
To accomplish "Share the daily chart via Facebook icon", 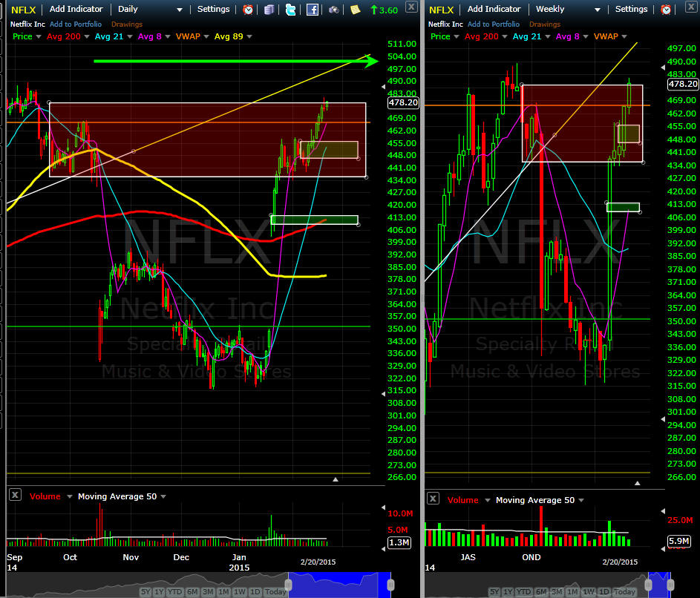I will point(312,10).
